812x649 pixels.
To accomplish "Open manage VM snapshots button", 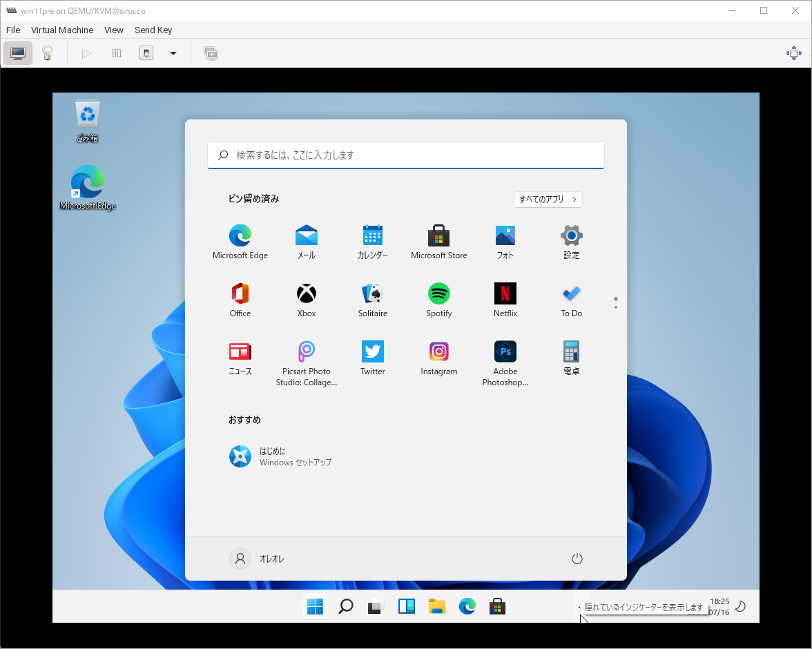I will [x=211, y=53].
